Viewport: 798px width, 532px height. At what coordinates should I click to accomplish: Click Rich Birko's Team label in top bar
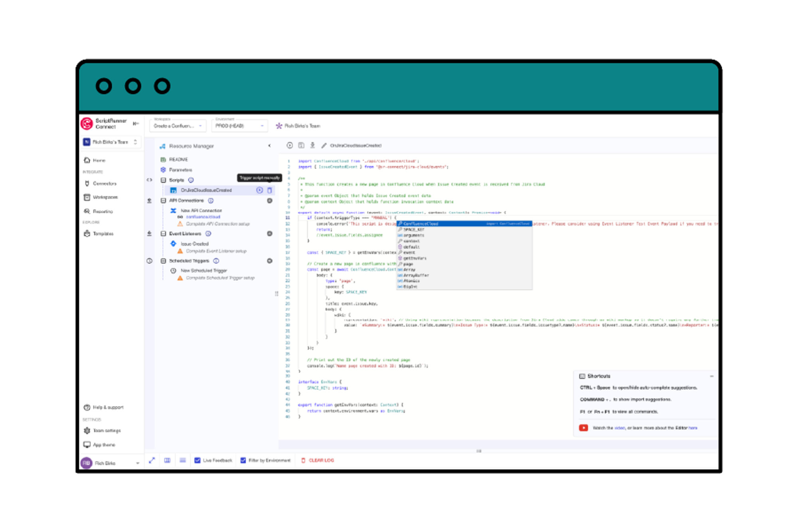coord(302,126)
